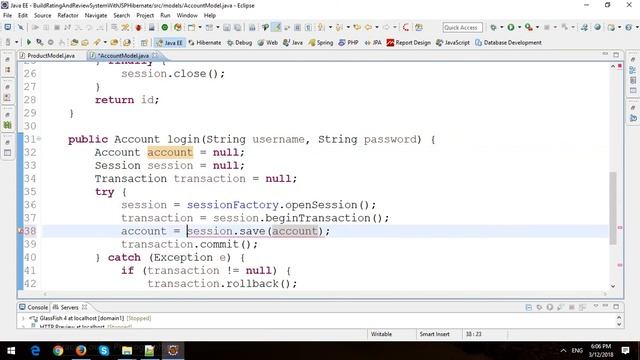The image size is (640, 360).
Task: Open the Windows Start menu
Action: tap(11, 351)
